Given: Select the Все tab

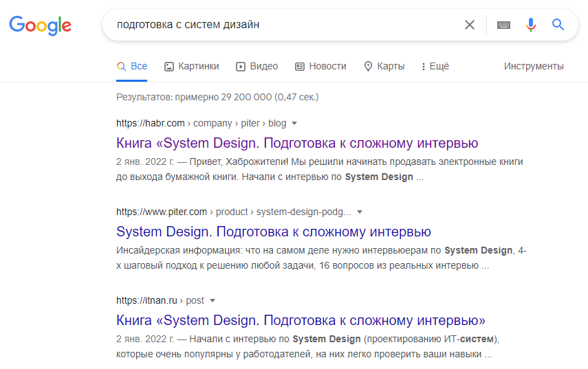Looking at the screenshot, I should pyautogui.click(x=131, y=66).
